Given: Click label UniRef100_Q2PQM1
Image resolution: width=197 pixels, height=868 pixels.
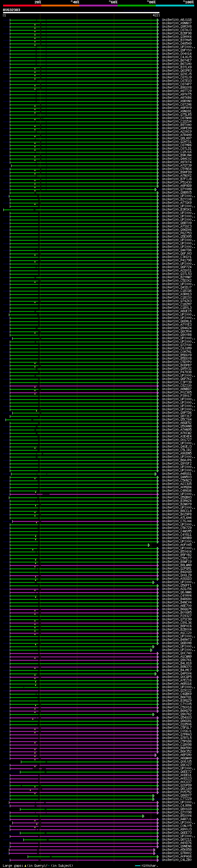Looking at the screenshot, I should [x=177, y=568].
